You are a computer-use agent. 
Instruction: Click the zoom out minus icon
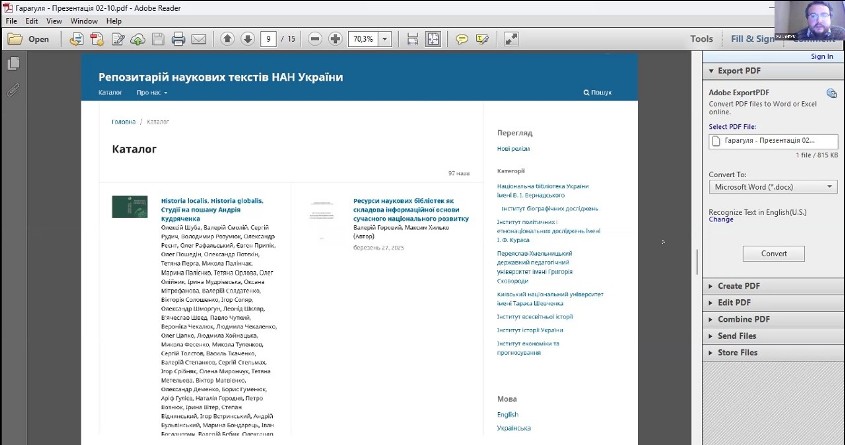pyautogui.click(x=314, y=39)
